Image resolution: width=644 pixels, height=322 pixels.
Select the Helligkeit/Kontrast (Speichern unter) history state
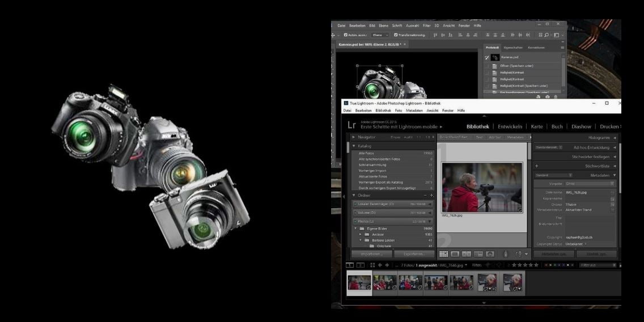point(524,86)
